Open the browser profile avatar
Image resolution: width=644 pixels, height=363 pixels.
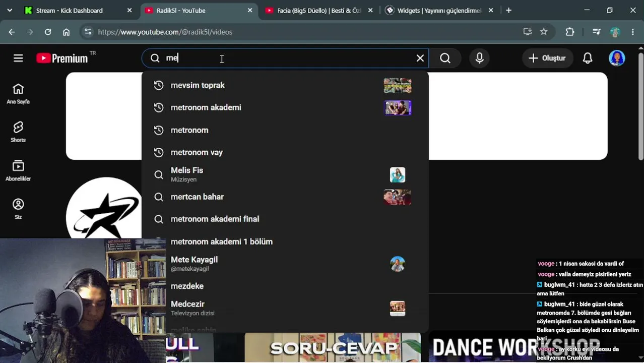(615, 32)
